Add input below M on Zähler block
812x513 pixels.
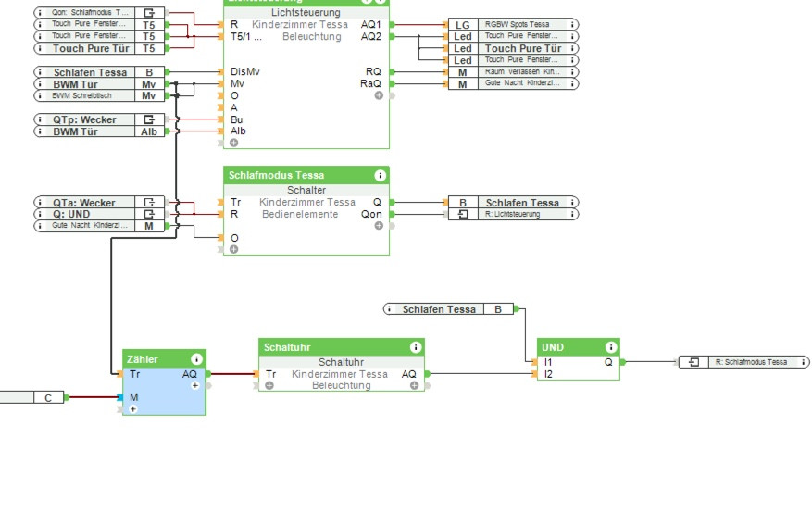[x=133, y=409]
